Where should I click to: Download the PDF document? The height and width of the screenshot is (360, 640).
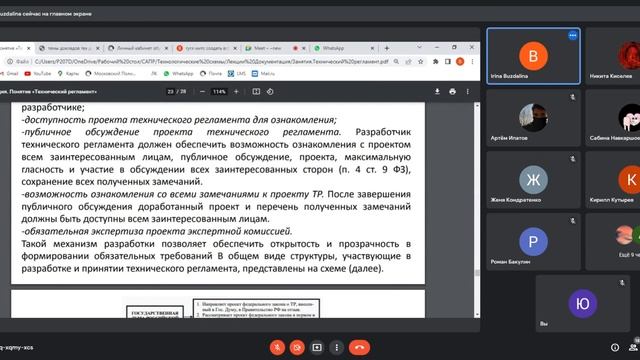tap(437, 91)
